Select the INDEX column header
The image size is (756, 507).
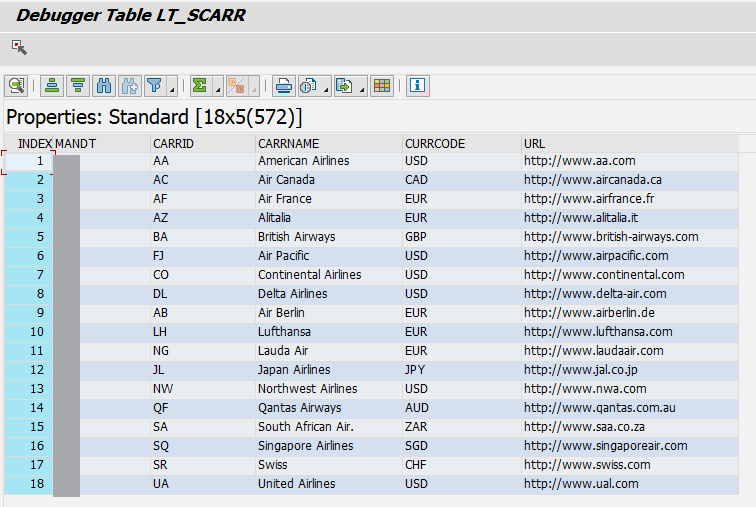coord(29,144)
